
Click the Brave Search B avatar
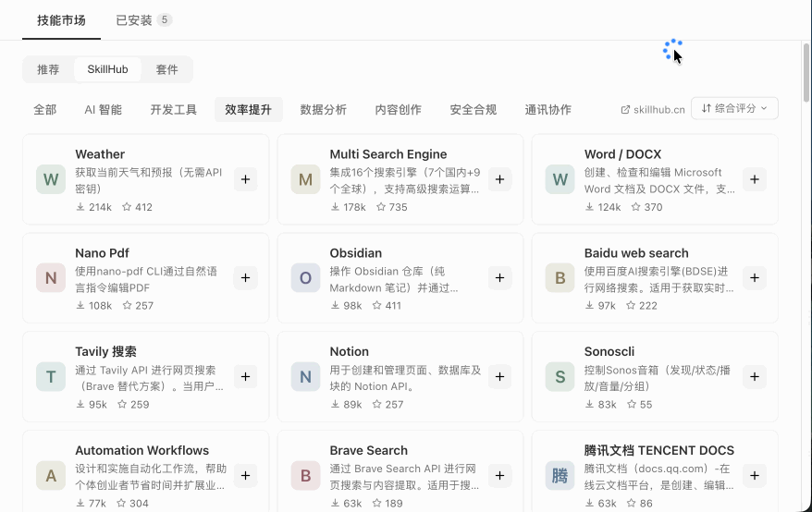coord(305,475)
